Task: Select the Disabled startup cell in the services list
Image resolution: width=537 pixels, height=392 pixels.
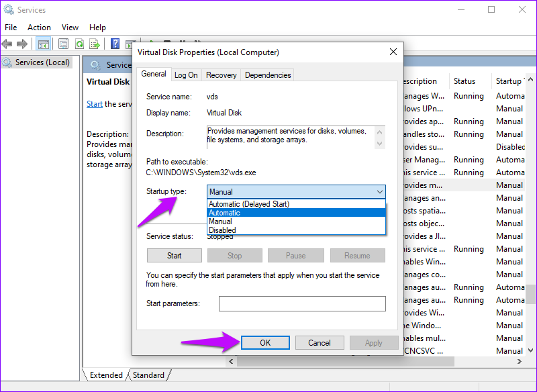Action: coord(510,147)
